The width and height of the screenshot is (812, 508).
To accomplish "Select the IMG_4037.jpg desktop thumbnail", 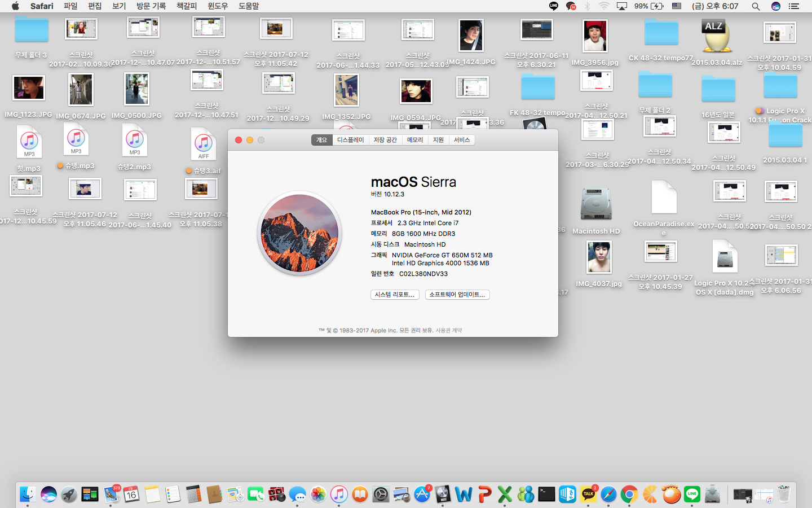I will click(x=599, y=257).
